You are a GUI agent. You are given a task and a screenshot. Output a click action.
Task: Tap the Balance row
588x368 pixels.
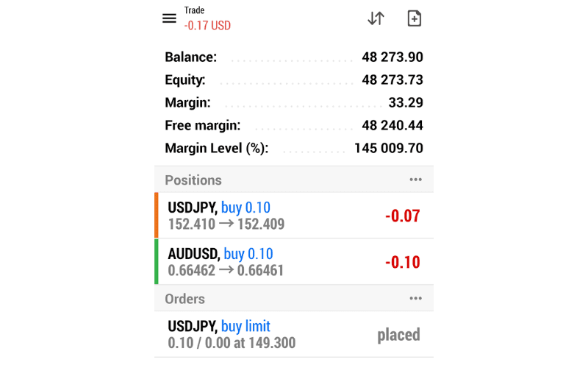click(x=294, y=57)
